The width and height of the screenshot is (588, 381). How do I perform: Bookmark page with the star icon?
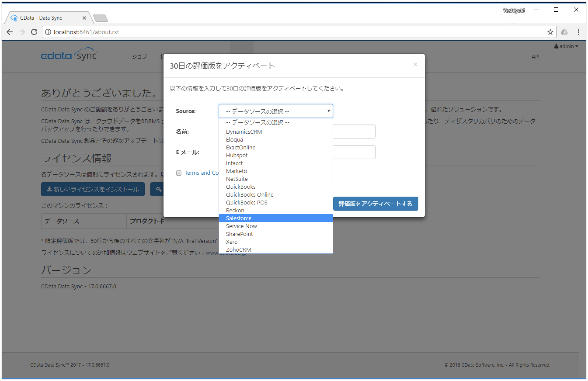(x=550, y=32)
